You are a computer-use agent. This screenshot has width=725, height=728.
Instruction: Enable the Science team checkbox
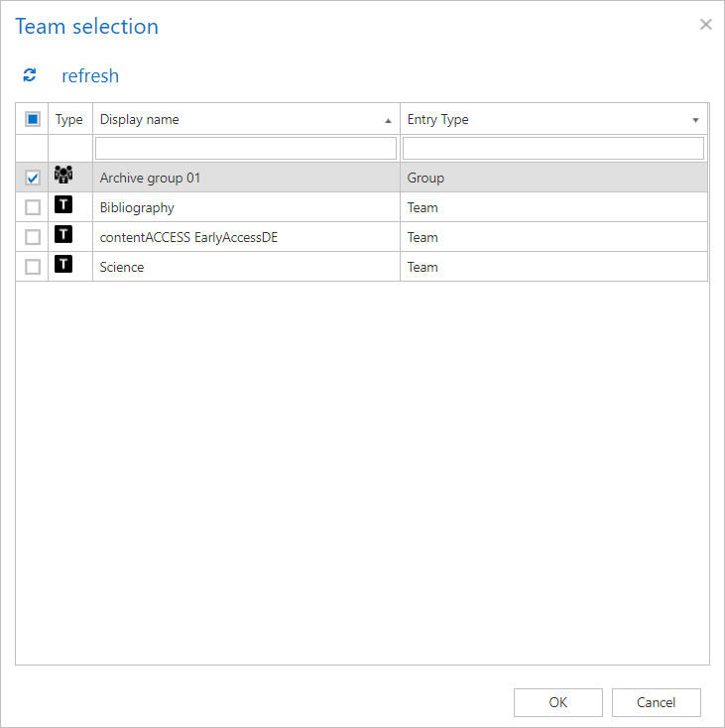[33, 268]
